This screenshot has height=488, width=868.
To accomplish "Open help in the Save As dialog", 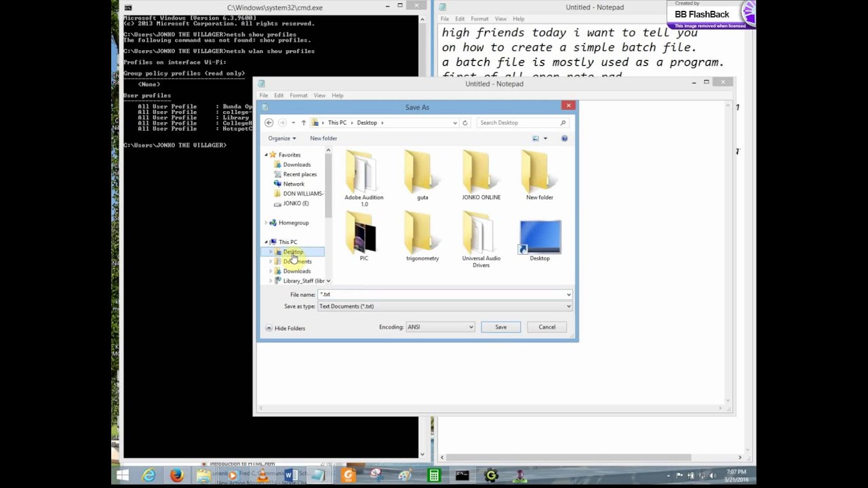I will [x=564, y=138].
